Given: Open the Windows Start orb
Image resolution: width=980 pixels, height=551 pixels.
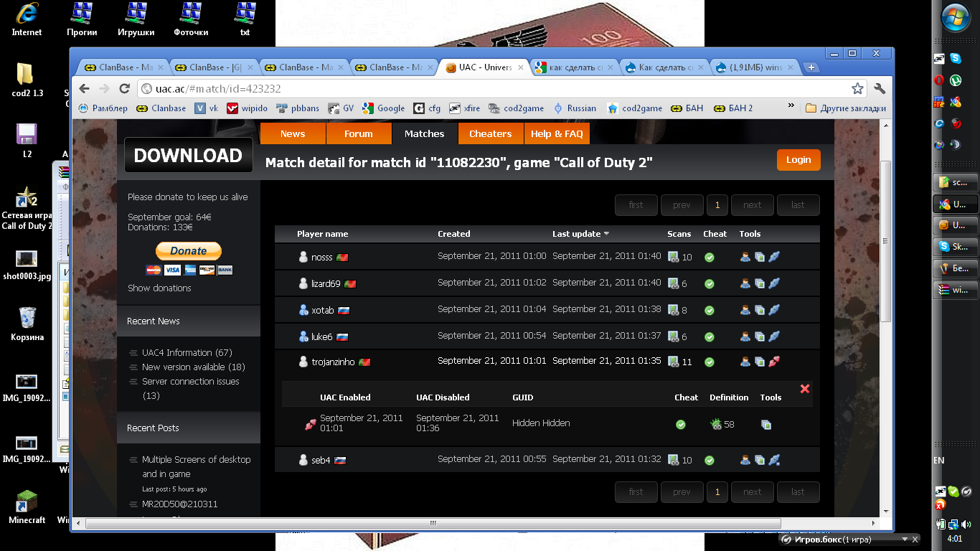Looking at the screenshot, I should click(x=955, y=19).
